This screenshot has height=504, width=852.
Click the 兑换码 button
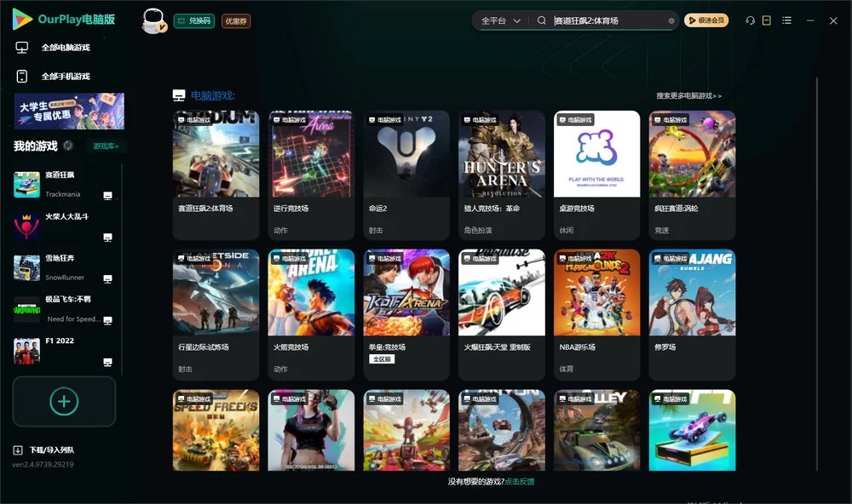194,21
